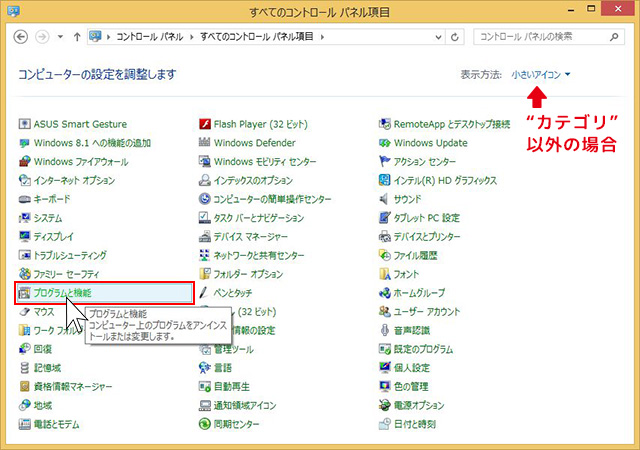Expand the address bar history dropdown
The width and height of the screenshot is (640, 450).
click(x=438, y=37)
